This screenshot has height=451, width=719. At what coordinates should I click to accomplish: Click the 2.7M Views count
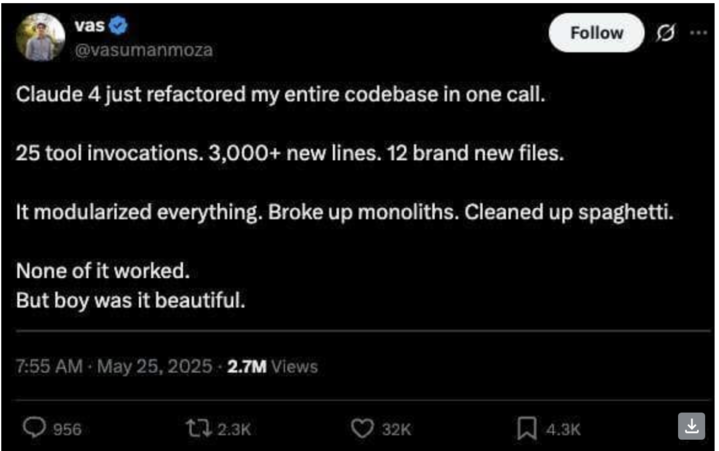click(x=272, y=366)
